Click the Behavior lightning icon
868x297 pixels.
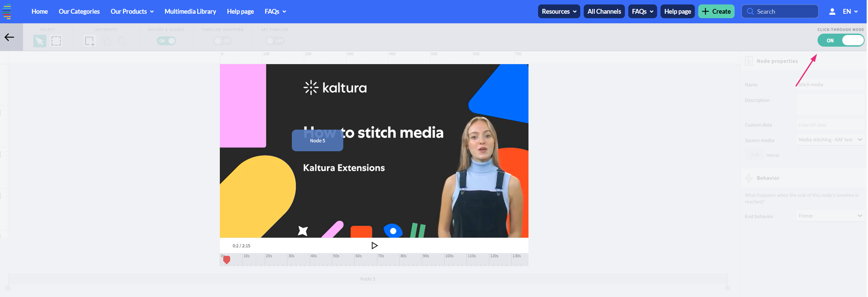(x=749, y=178)
